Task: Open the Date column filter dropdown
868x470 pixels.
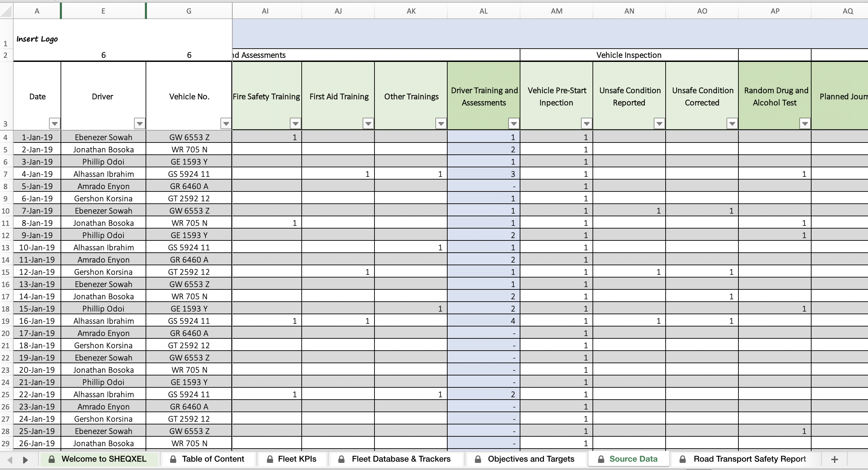Action: [x=55, y=123]
